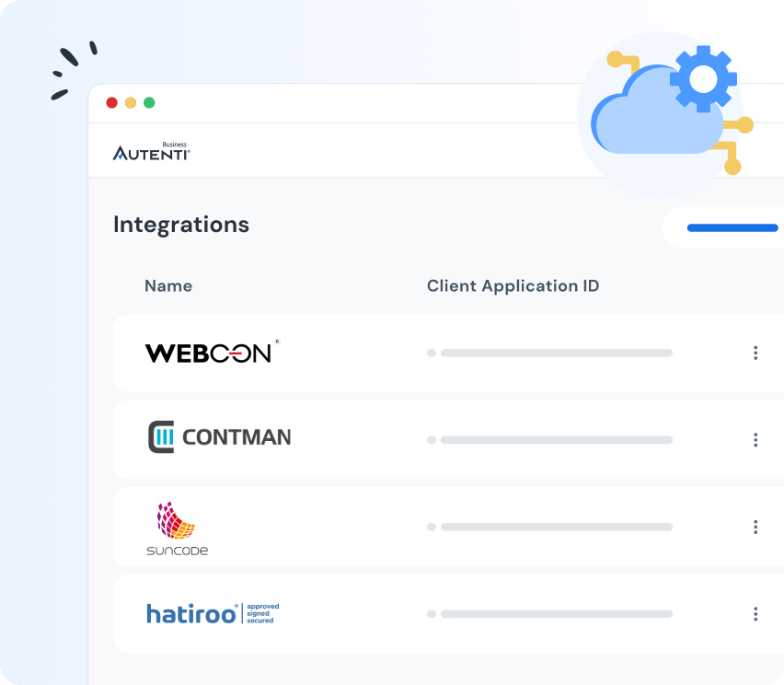The width and height of the screenshot is (784, 685).
Task: Open the WEBCON row three-dot menu
Action: pyautogui.click(x=755, y=353)
